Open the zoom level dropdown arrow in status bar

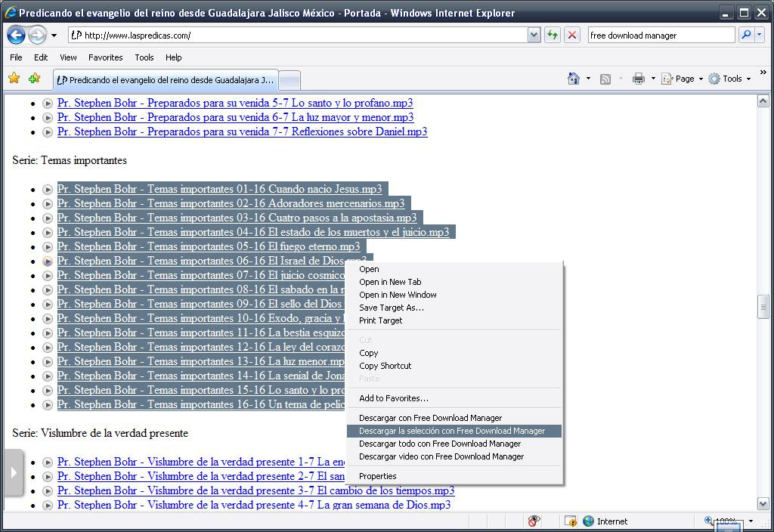pos(751,521)
